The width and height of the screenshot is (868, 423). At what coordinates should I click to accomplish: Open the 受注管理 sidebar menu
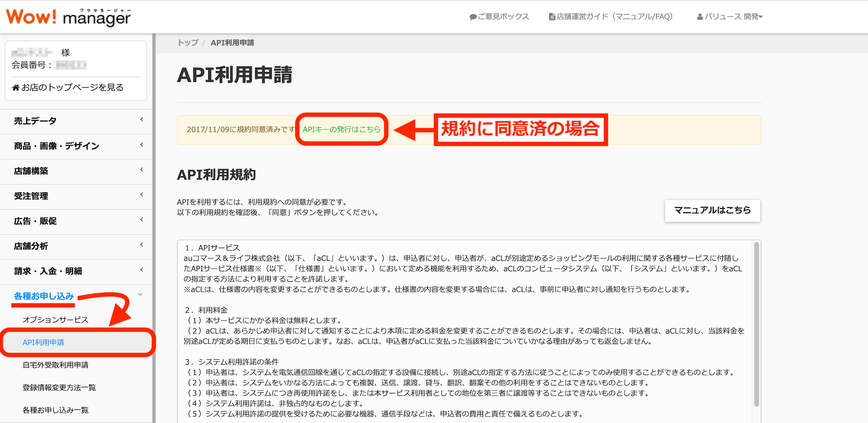(31, 196)
